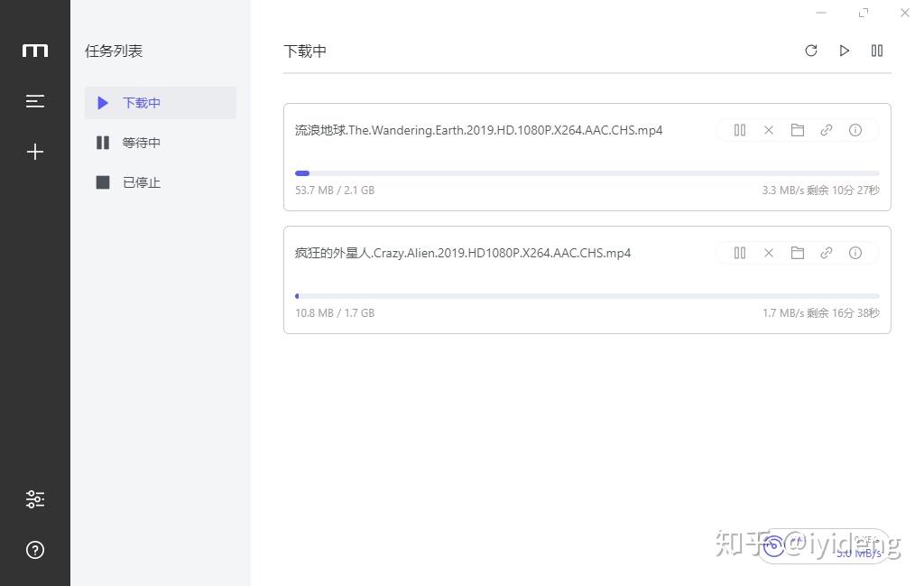The height and width of the screenshot is (586, 924).
Task: Open help via the question mark icon
Action: [34, 549]
